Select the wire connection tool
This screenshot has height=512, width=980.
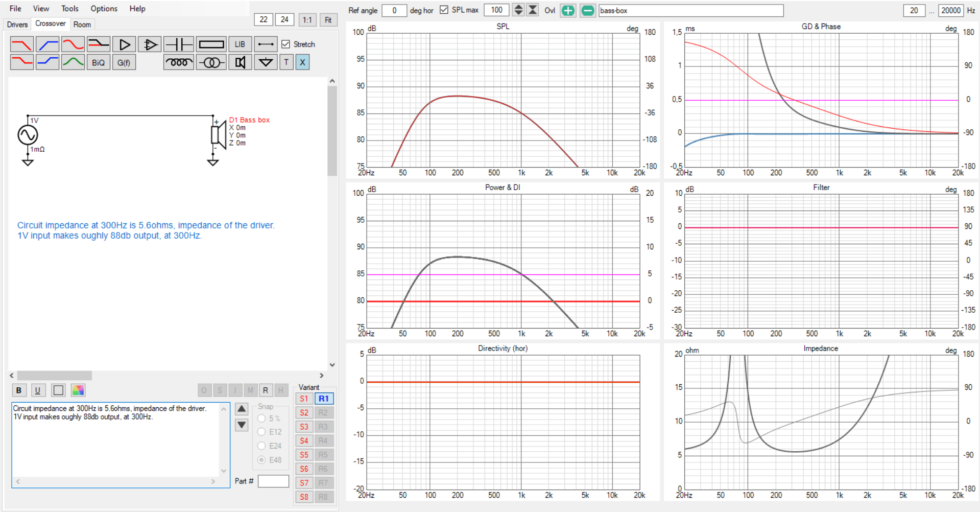point(266,44)
